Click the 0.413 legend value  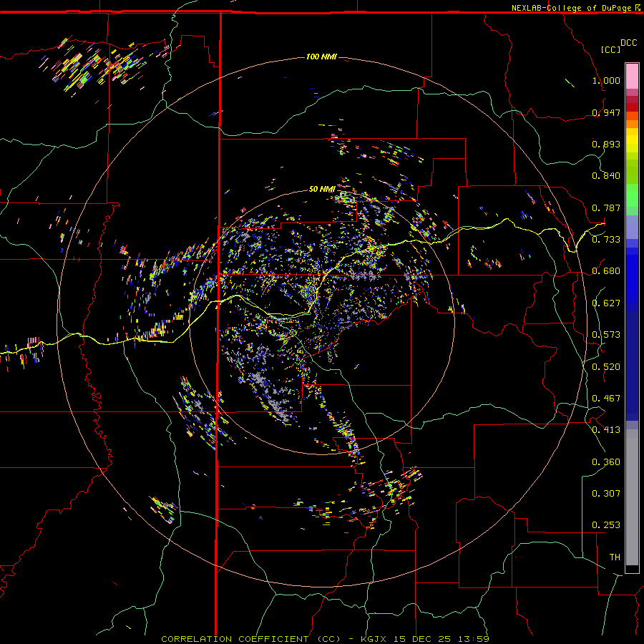pyautogui.click(x=606, y=430)
